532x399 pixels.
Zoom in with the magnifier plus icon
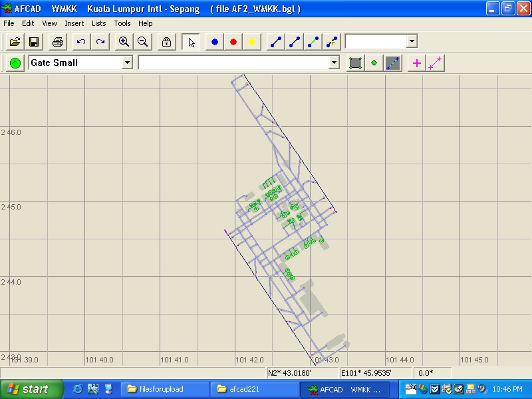pyautogui.click(x=124, y=42)
